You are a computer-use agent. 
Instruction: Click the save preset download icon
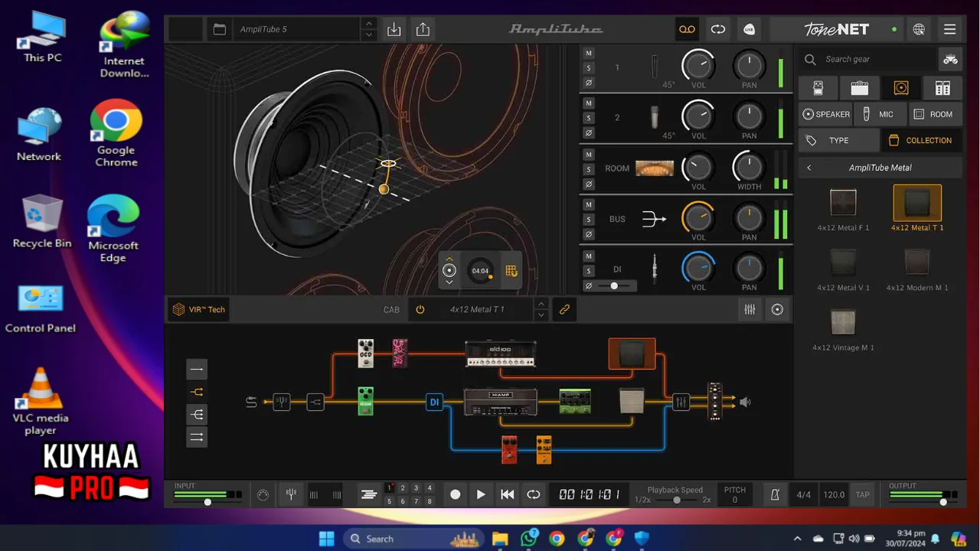click(394, 30)
